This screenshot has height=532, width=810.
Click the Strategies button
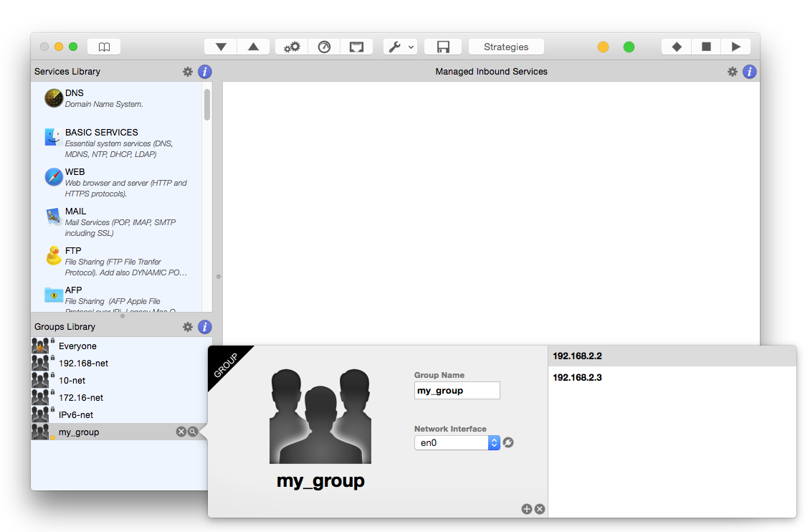506,47
